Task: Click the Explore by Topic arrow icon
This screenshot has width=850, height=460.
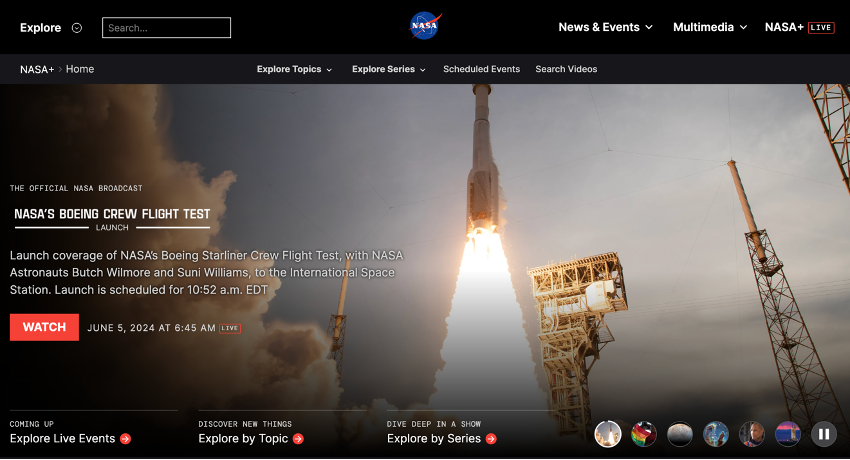Action: click(298, 439)
